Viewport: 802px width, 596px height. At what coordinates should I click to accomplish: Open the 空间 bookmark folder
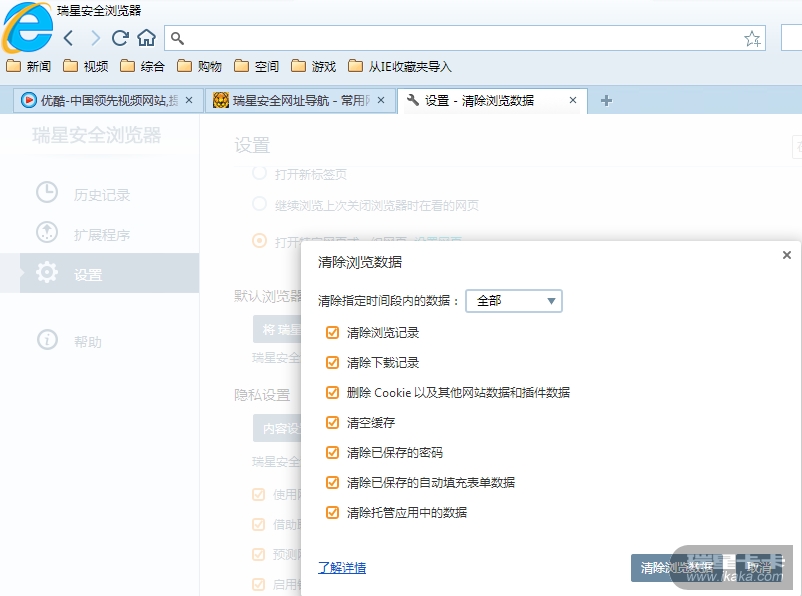coord(256,67)
